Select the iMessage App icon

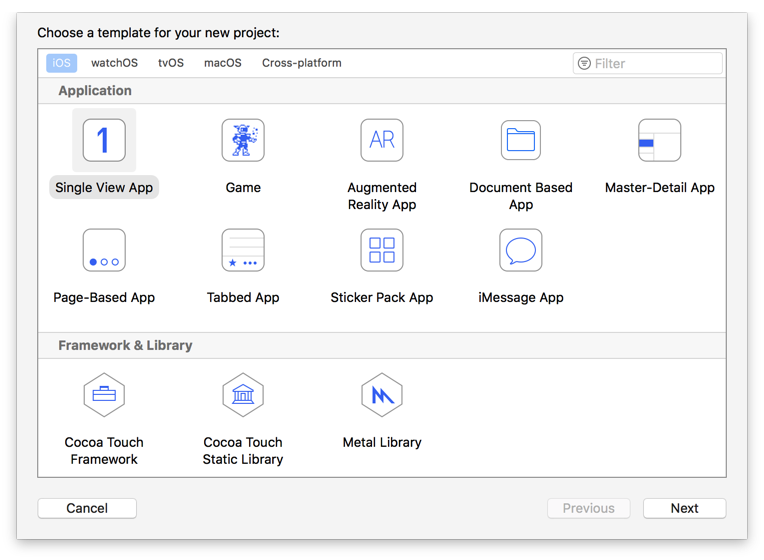pos(521,250)
